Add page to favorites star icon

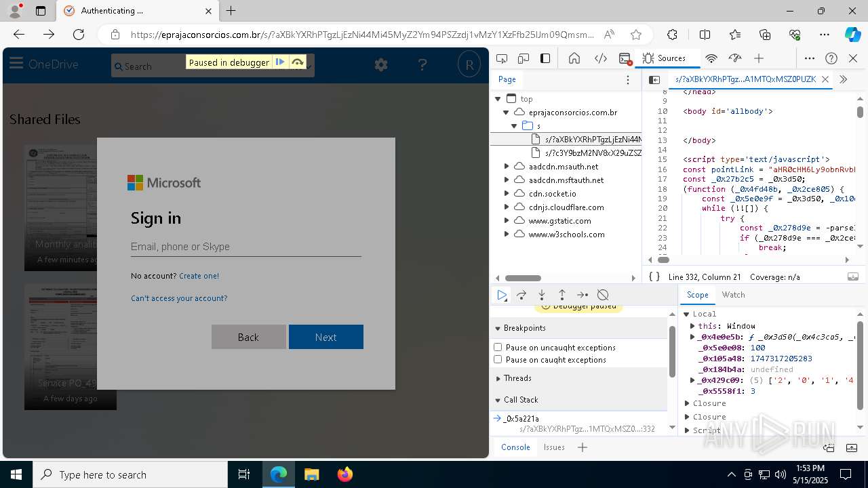tap(635, 35)
